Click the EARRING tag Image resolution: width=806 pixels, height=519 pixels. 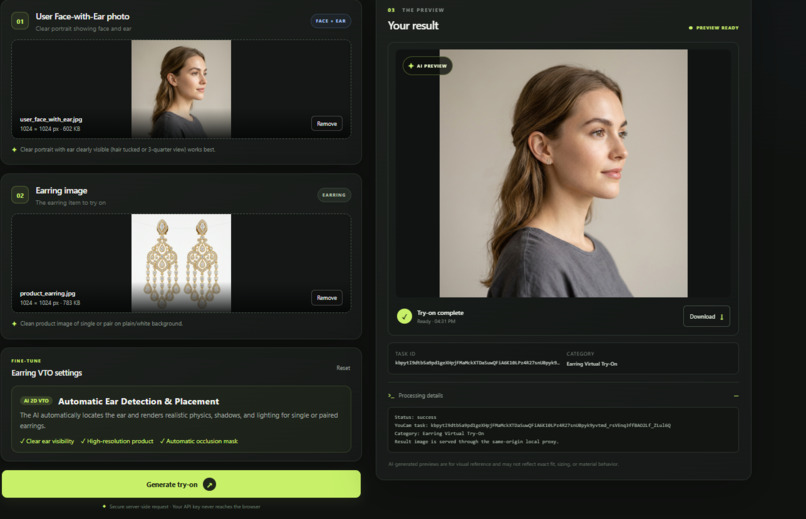tap(334, 195)
